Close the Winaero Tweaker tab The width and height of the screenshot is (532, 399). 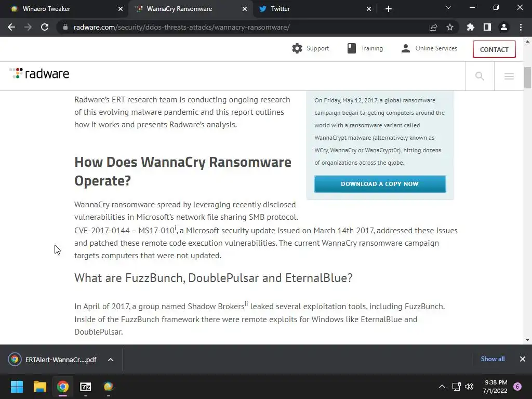[121, 9]
